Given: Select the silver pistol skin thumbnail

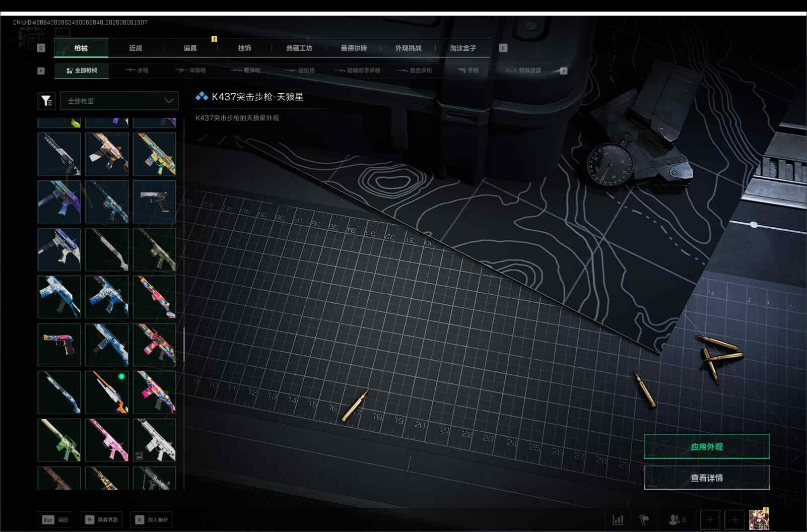Looking at the screenshot, I should coord(154,202).
